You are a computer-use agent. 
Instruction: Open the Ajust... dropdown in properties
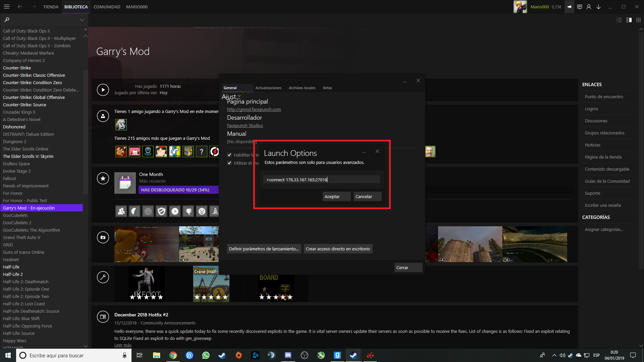231,97
